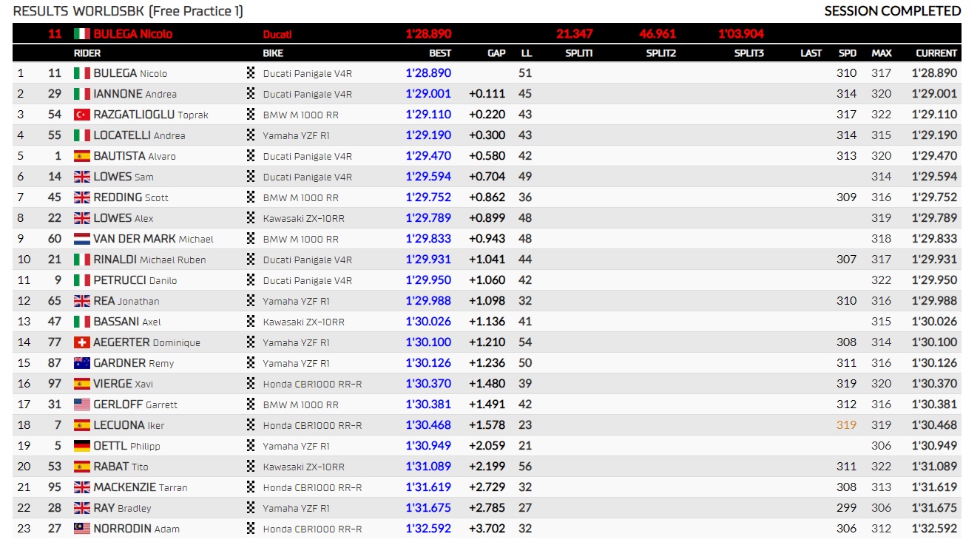
Task: Click checkered flag icon in BASSANI row
Action: [x=251, y=322]
